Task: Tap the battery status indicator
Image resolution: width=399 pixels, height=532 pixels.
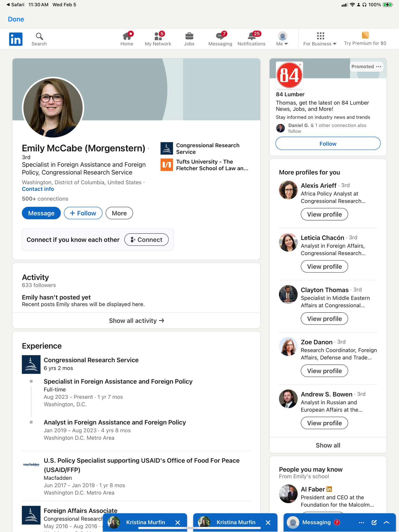Action: click(388, 5)
